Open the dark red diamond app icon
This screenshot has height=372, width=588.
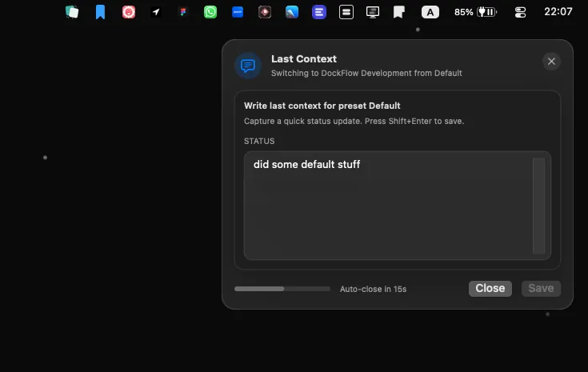pyautogui.click(x=265, y=12)
